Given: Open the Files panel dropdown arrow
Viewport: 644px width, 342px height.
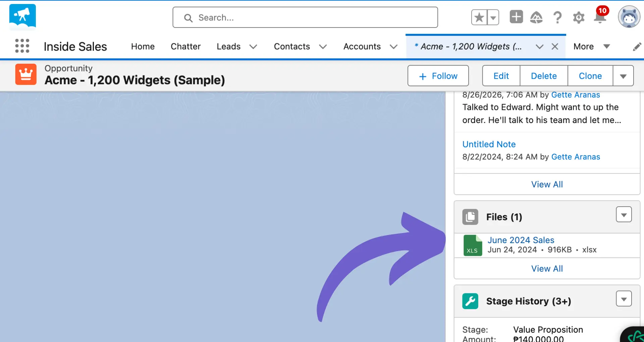Looking at the screenshot, I should [x=624, y=215].
